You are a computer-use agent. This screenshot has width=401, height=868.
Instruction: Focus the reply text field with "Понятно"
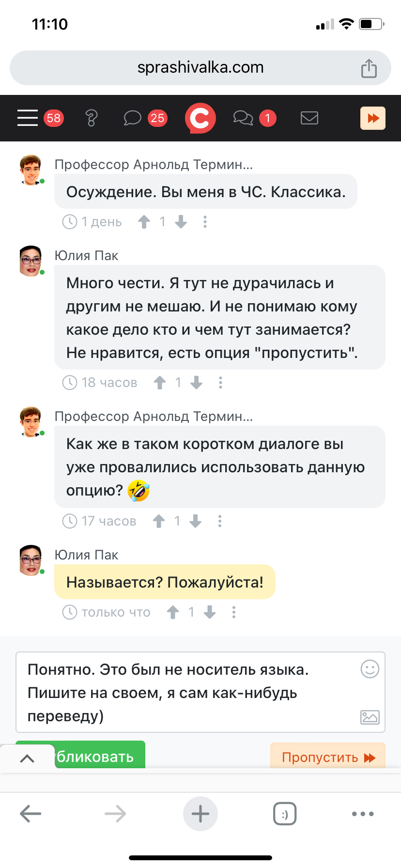200,693
